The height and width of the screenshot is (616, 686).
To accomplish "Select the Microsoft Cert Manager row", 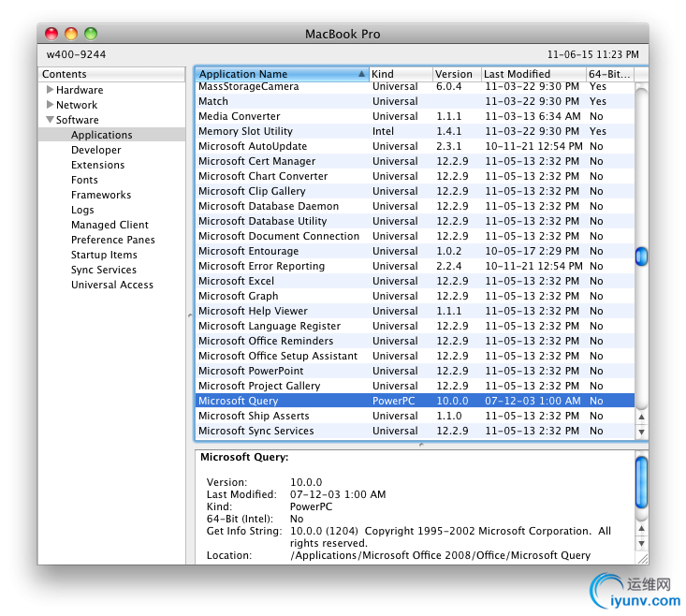I will coord(415,161).
